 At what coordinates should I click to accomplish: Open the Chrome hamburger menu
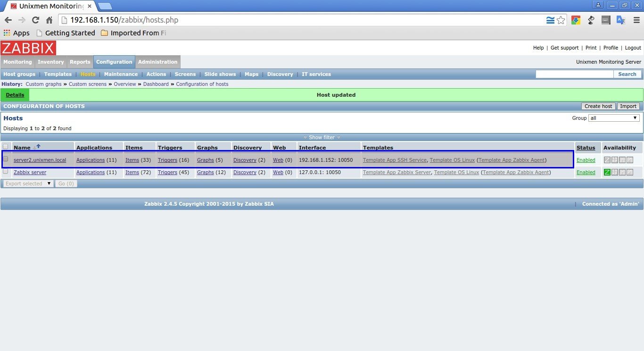[x=636, y=20]
